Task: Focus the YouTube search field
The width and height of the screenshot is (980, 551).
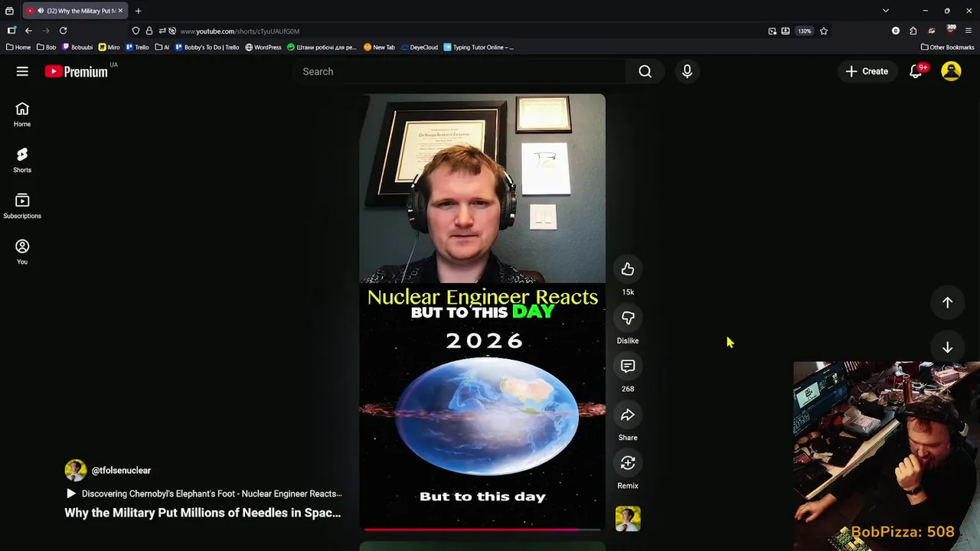Action: [459, 71]
